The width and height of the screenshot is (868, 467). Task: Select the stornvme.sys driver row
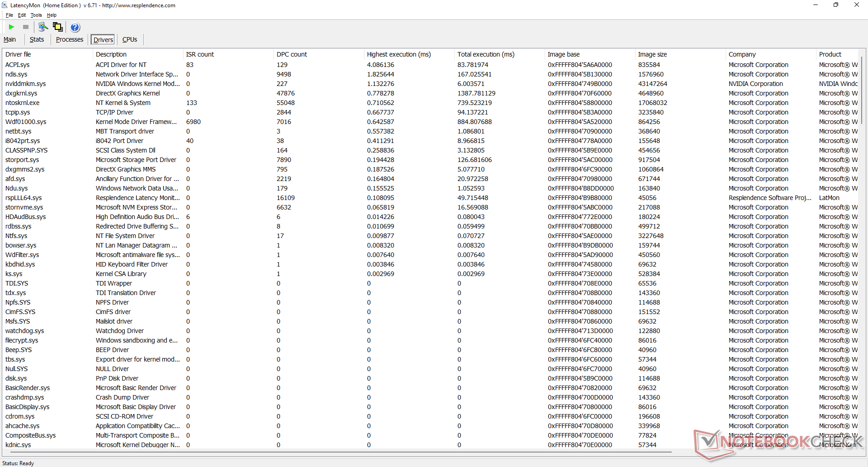(x=430, y=207)
